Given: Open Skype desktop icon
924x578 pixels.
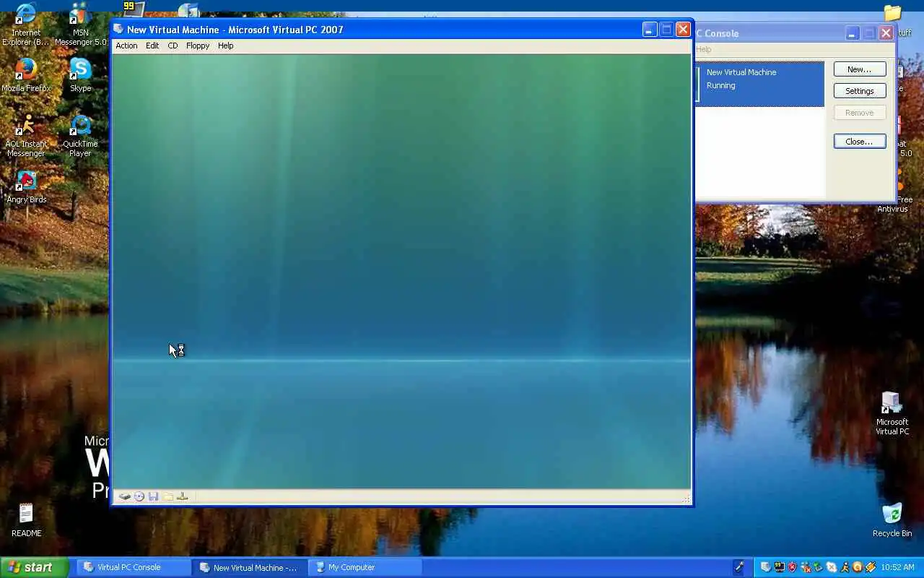Looking at the screenshot, I should [x=80, y=75].
